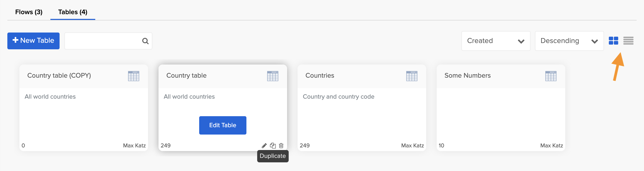Switch to grid card view
644x171 pixels.
(613, 41)
